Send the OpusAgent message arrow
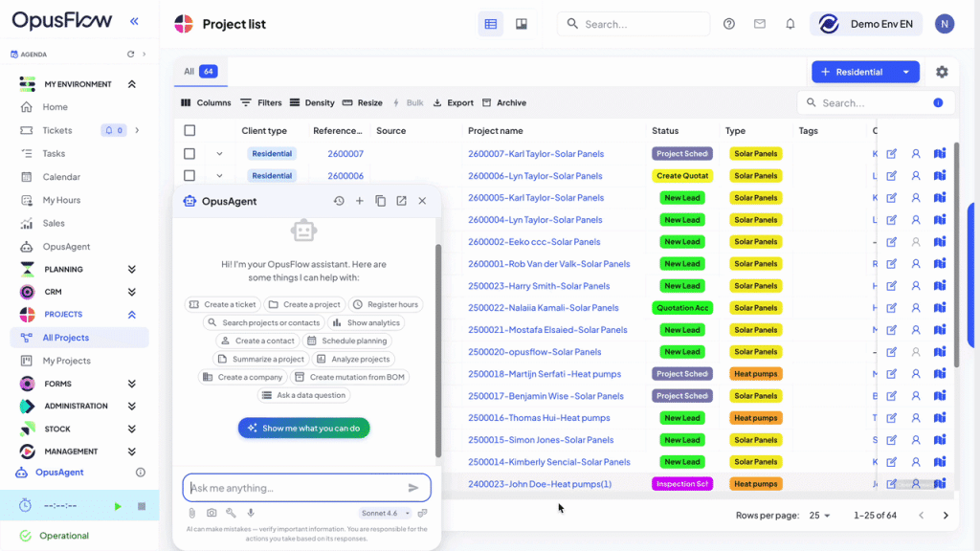This screenshot has height=551, width=980. 413,488
